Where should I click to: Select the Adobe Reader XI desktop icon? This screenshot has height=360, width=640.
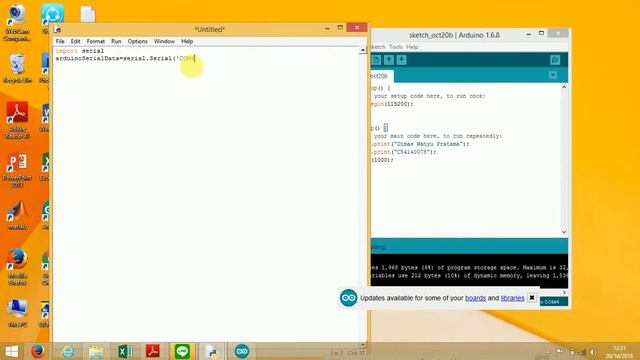[x=17, y=120]
